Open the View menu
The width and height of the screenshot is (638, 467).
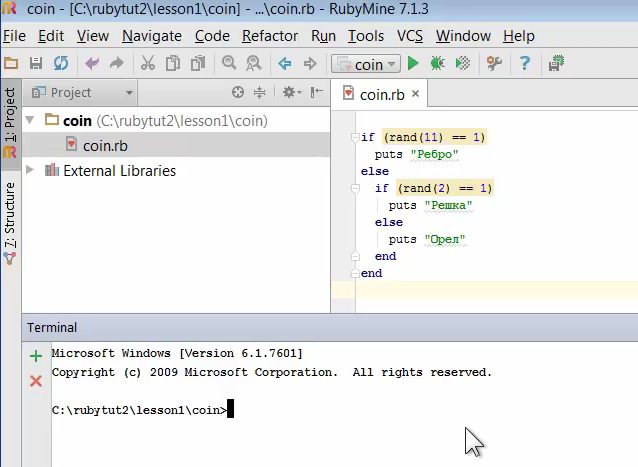click(x=93, y=36)
